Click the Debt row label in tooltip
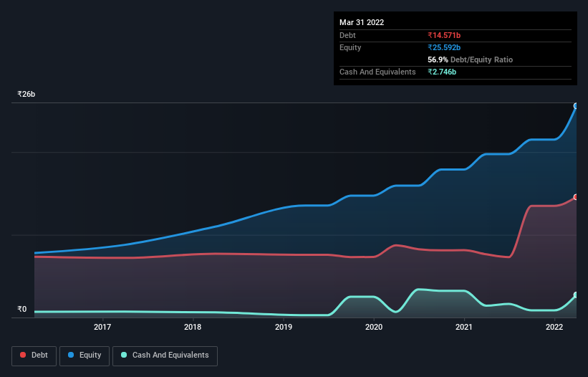588x377 pixels. point(347,35)
